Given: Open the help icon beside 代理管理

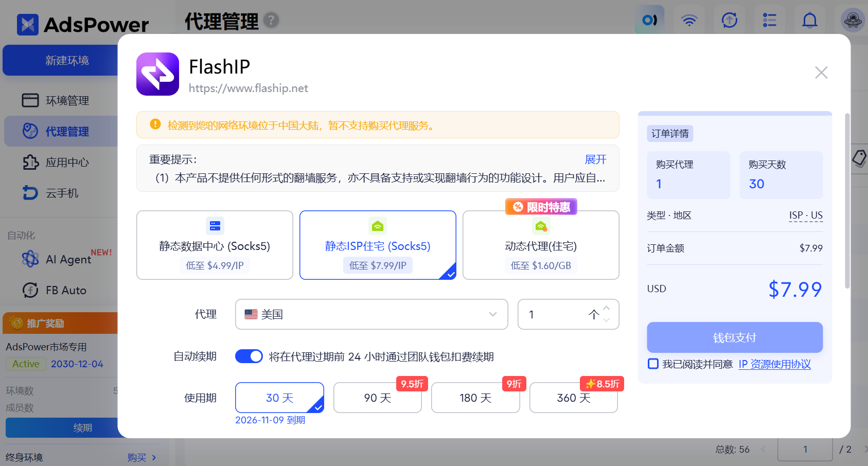Looking at the screenshot, I should coord(271,21).
